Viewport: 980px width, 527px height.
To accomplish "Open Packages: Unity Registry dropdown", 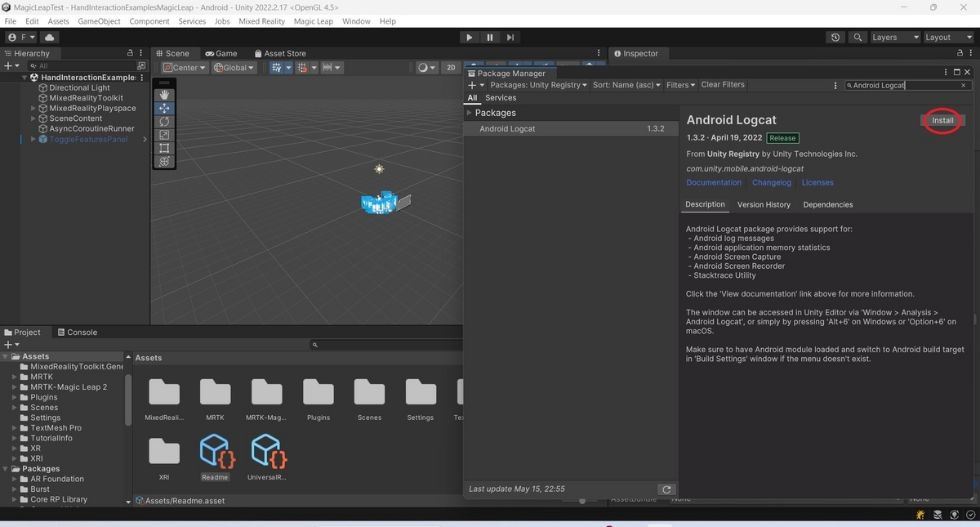I will (x=538, y=85).
